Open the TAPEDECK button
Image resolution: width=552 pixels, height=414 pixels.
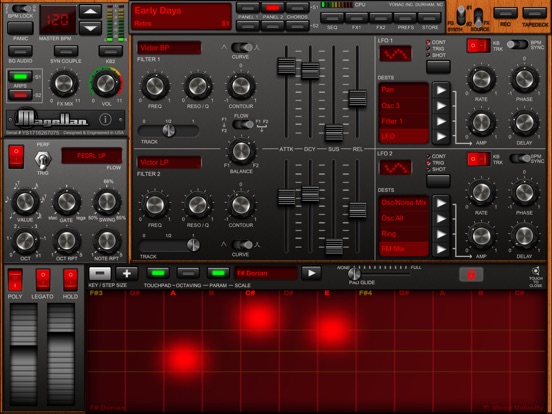click(534, 13)
